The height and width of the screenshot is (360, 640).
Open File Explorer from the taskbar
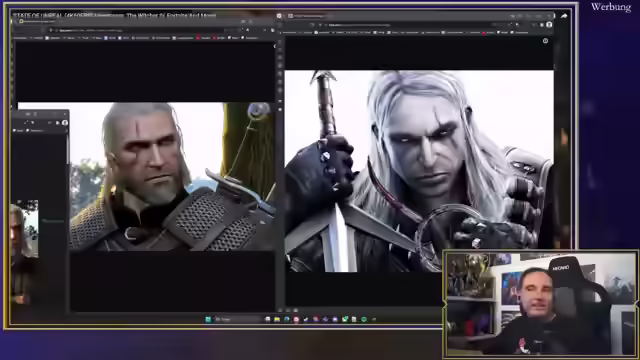point(277,319)
